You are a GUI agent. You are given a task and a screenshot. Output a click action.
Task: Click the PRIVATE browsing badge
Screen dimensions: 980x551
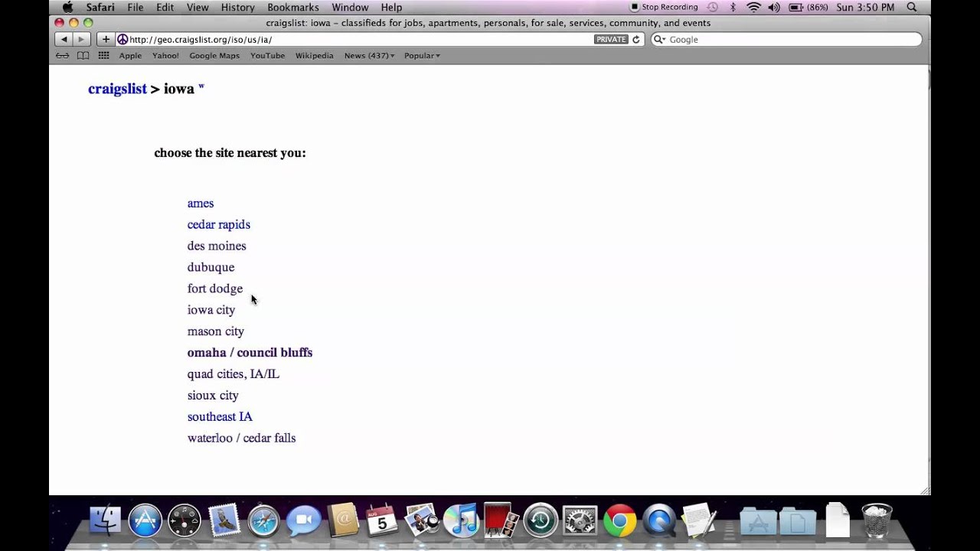611,40
